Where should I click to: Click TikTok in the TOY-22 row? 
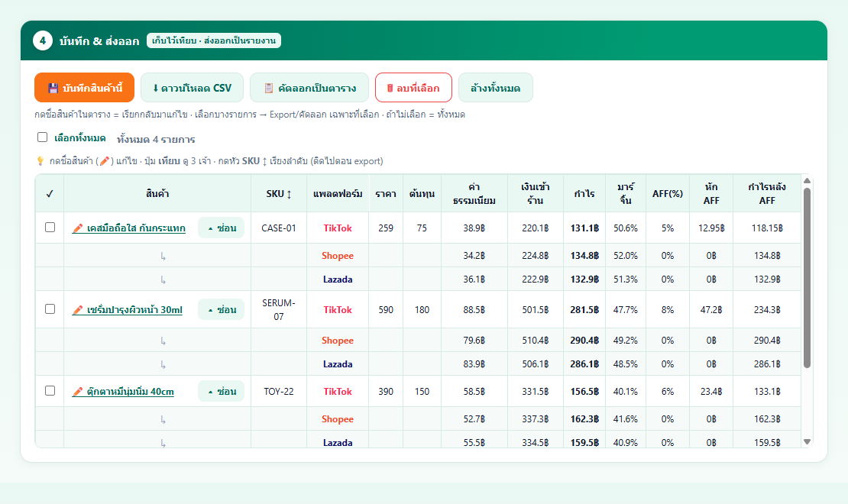338,392
